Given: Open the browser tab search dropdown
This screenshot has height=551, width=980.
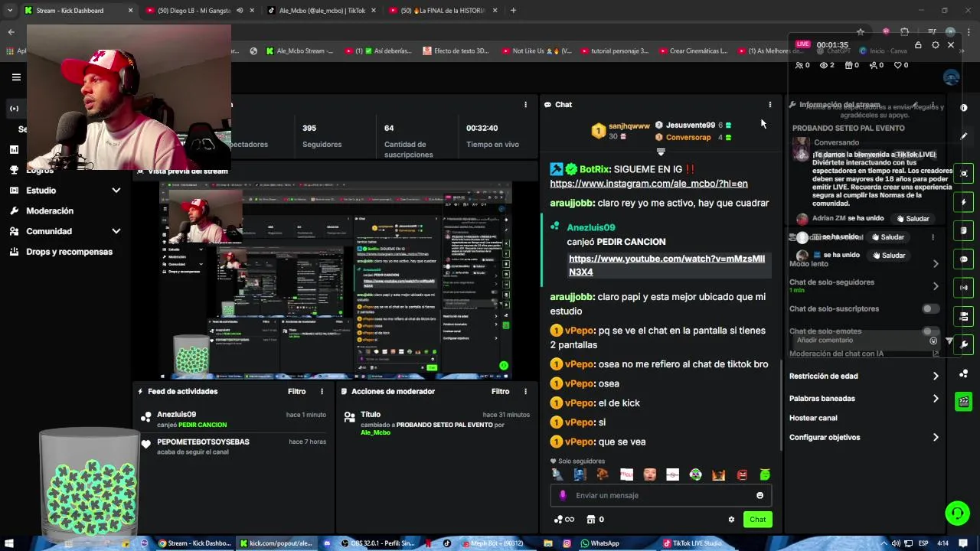Looking at the screenshot, I should coord(9,11).
